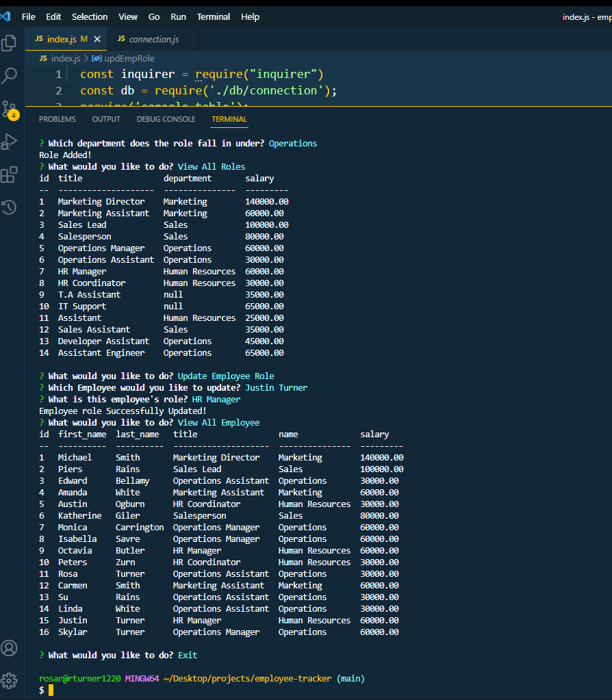Open the Extensions view
The width and height of the screenshot is (612, 700).
tap(9, 174)
